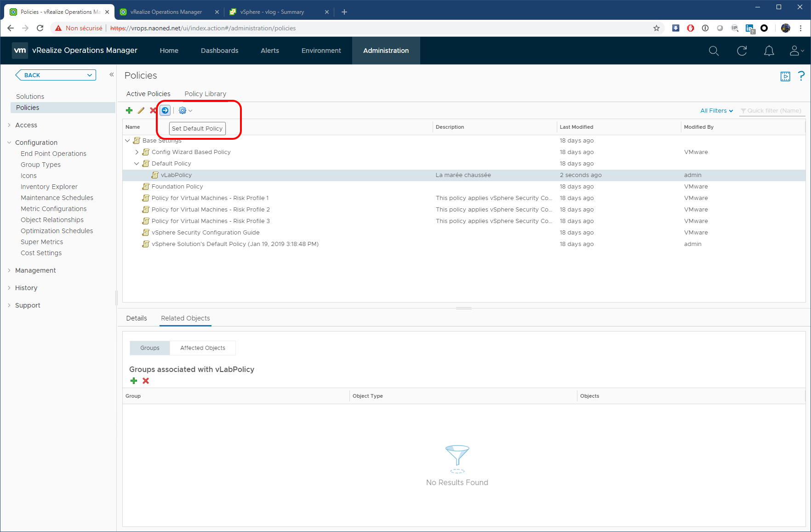Image resolution: width=811 pixels, height=532 pixels.
Task: Click the green Add policy plus icon
Action: point(129,110)
